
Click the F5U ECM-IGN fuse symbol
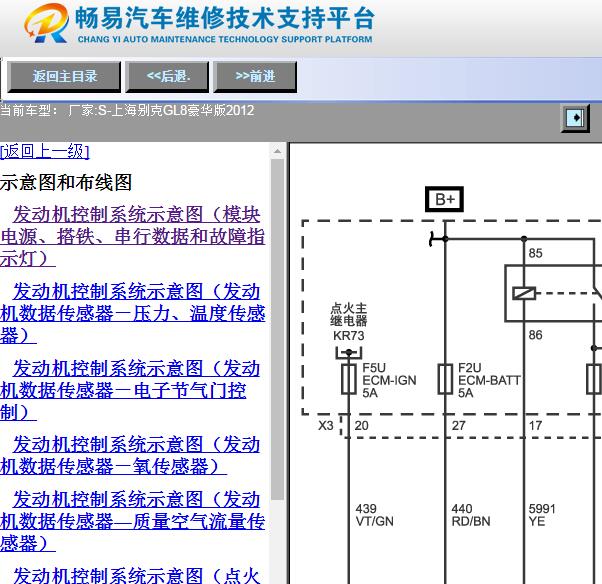coord(349,379)
